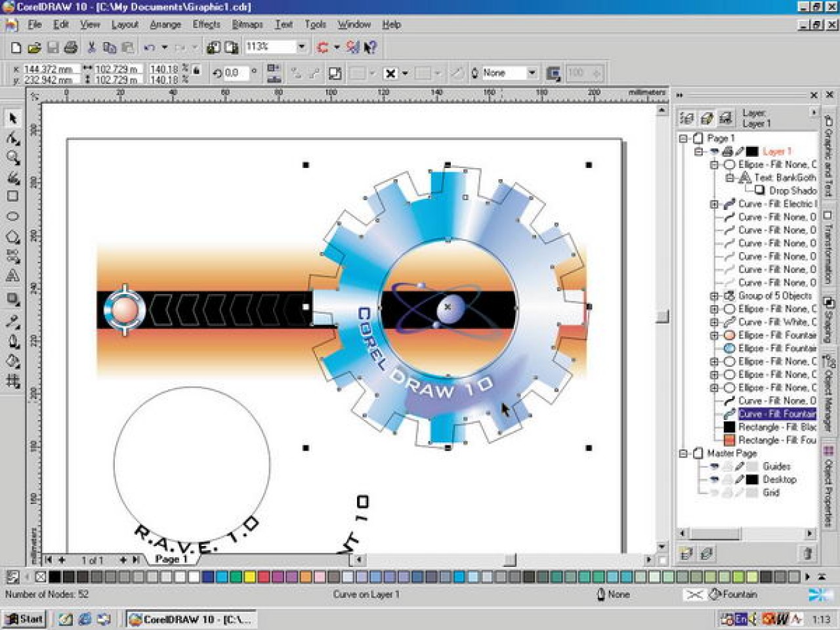Open a file with folder icon
The height and width of the screenshot is (630, 840).
coord(34,47)
